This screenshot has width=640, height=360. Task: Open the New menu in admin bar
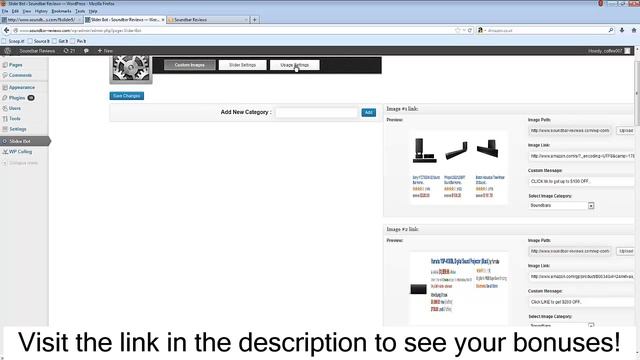coord(105,51)
